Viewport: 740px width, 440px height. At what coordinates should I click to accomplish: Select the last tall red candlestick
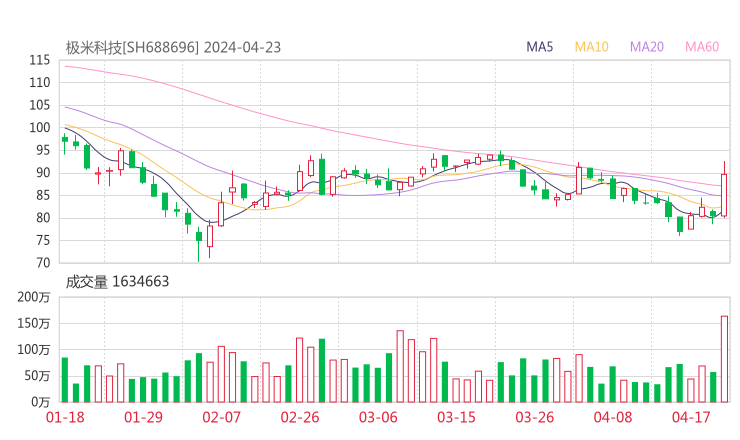[724, 189]
